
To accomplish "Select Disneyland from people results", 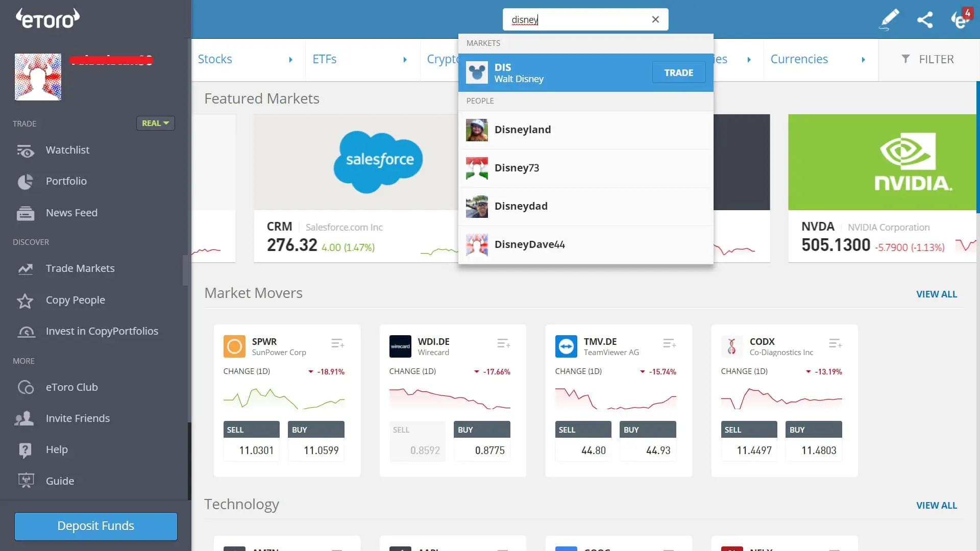I will (x=586, y=130).
